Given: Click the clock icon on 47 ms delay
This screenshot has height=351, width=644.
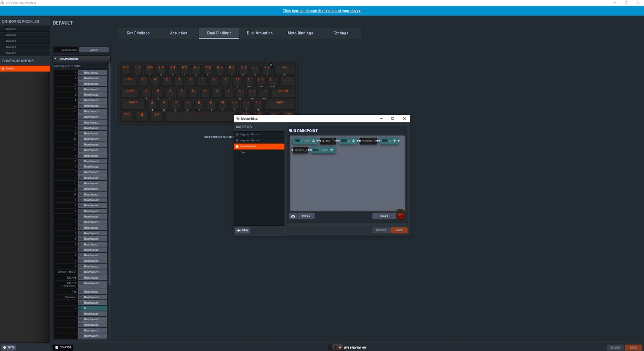Looking at the screenshot, I should point(333,141).
